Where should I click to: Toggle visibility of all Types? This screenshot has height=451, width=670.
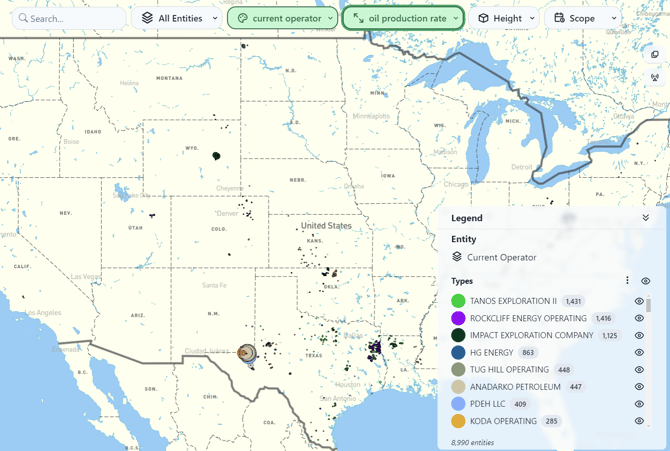(645, 281)
